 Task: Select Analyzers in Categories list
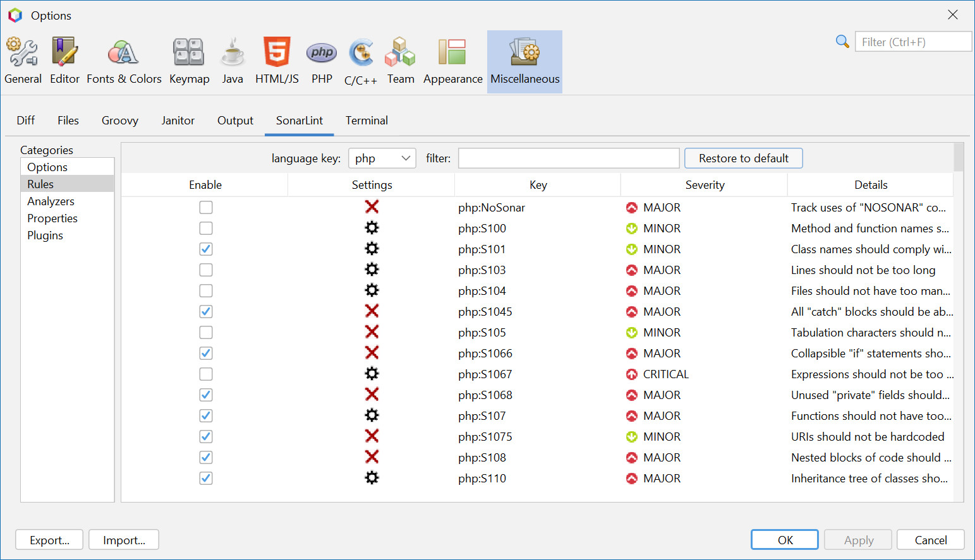coord(51,201)
